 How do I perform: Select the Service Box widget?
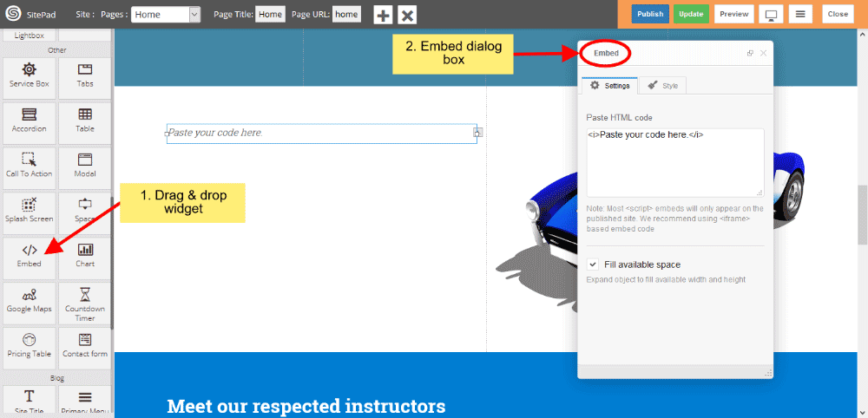tap(29, 75)
